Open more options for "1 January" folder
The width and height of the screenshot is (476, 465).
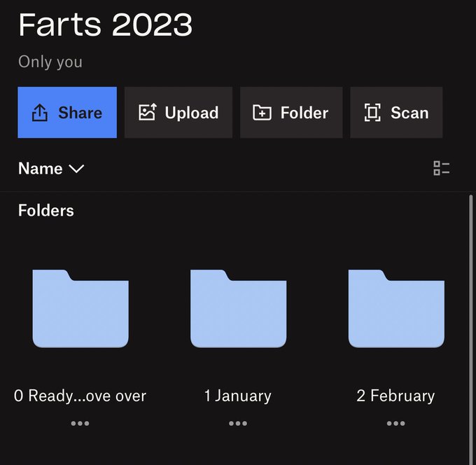[238, 424]
